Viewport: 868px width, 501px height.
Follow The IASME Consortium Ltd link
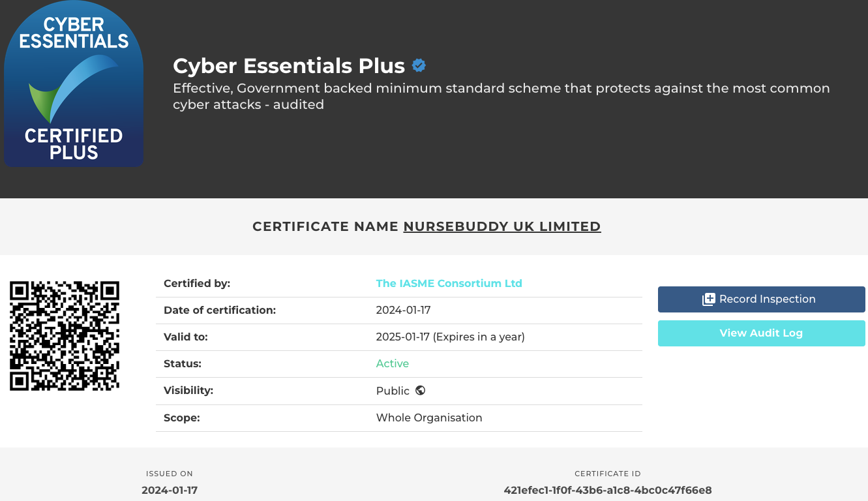tap(449, 283)
